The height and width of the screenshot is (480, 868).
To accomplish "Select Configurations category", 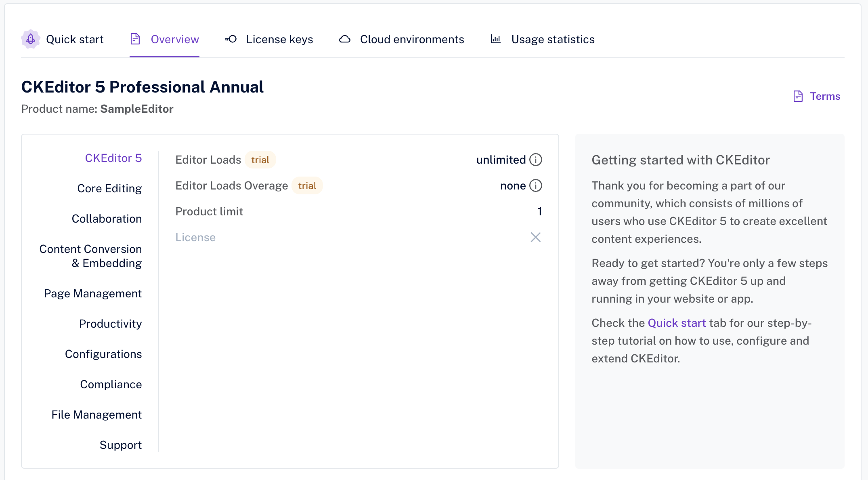I will pos(103,354).
